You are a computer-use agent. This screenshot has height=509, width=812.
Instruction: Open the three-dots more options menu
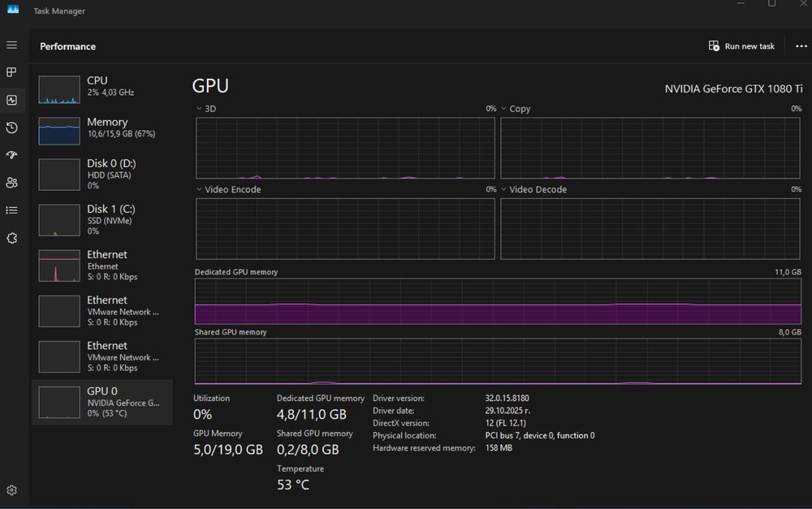[801, 46]
